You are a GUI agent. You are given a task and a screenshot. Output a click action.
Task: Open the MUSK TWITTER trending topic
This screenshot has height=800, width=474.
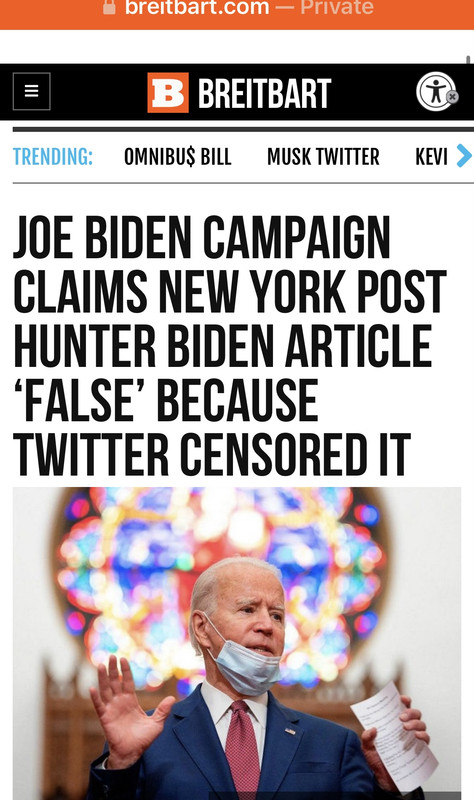(x=323, y=157)
